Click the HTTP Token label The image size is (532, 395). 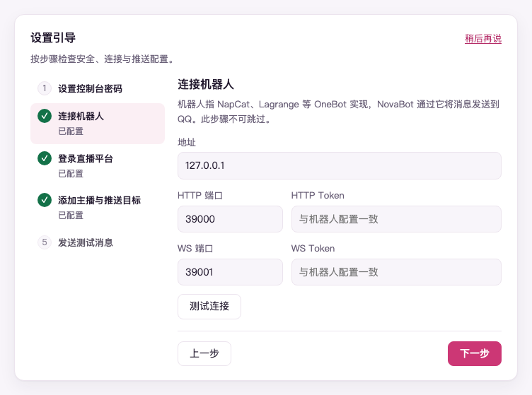318,196
